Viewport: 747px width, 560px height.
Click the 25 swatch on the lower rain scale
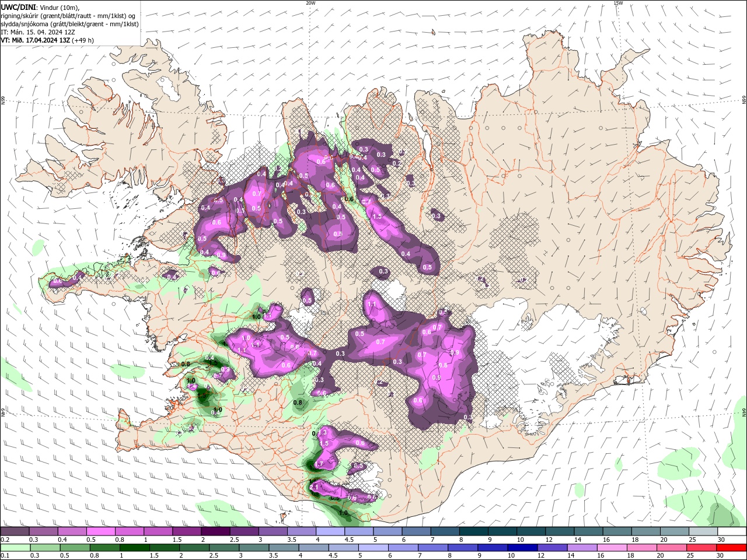(702, 548)
